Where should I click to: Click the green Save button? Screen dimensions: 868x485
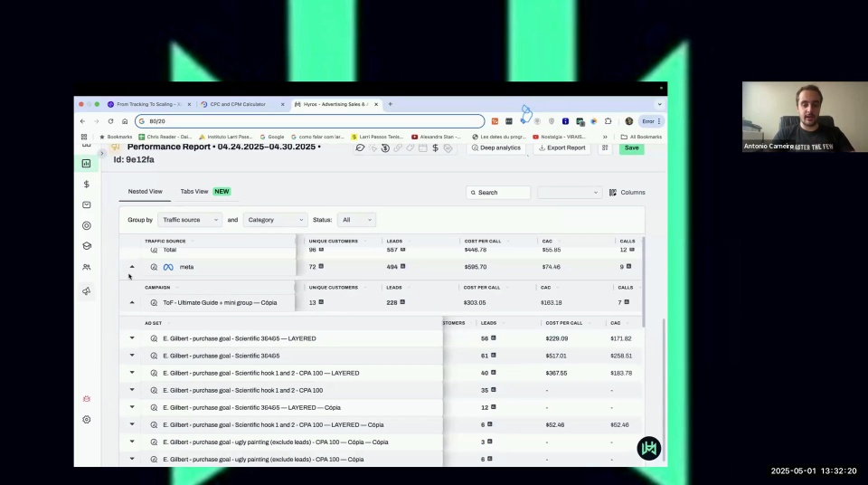[632, 148]
